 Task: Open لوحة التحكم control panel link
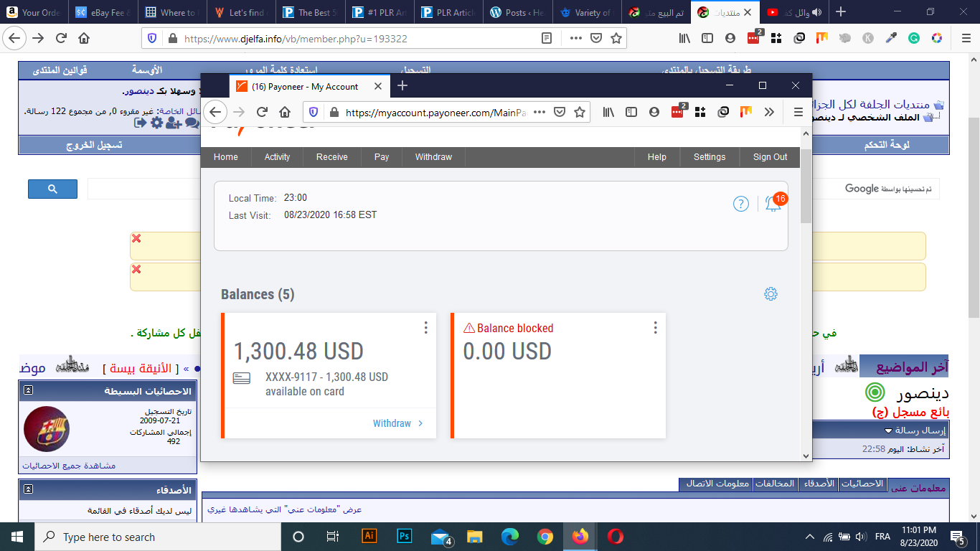pyautogui.click(x=887, y=144)
